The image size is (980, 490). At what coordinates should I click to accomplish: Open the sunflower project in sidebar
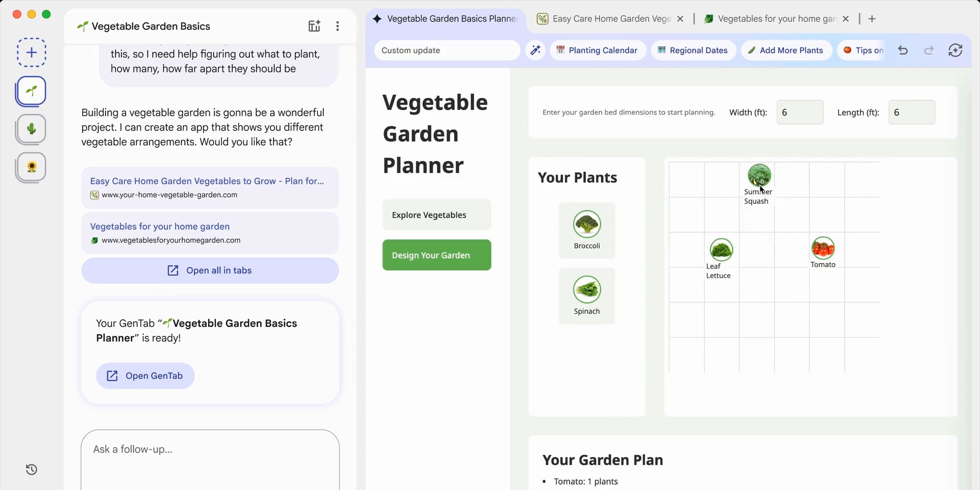pyautogui.click(x=31, y=167)
